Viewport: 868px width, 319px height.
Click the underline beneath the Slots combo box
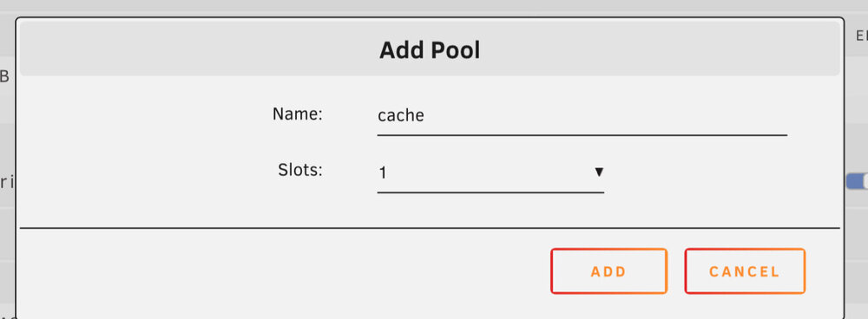click(490, 192)
